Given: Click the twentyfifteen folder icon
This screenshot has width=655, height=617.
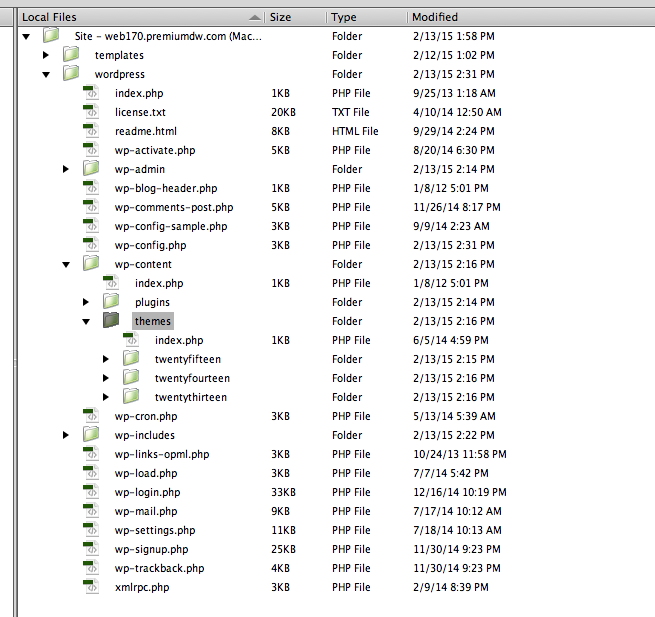Looking at the screenshot, I should point(131,358).
